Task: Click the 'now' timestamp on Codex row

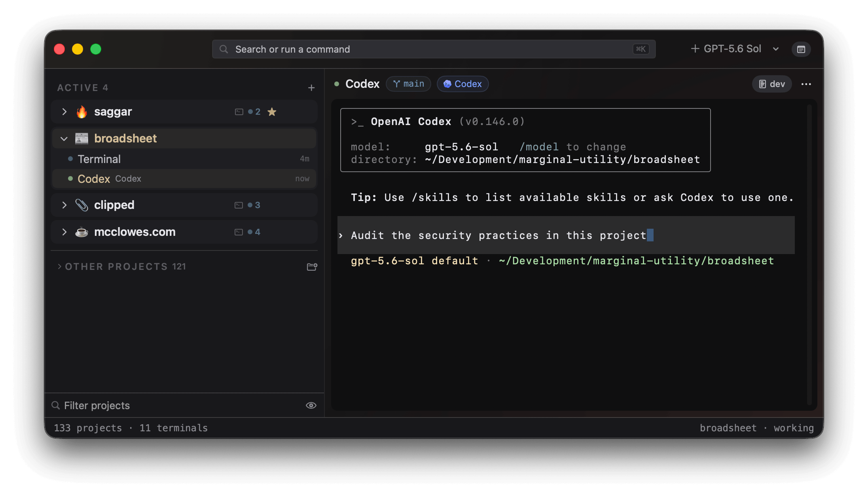Action: [x=302, y=178]
